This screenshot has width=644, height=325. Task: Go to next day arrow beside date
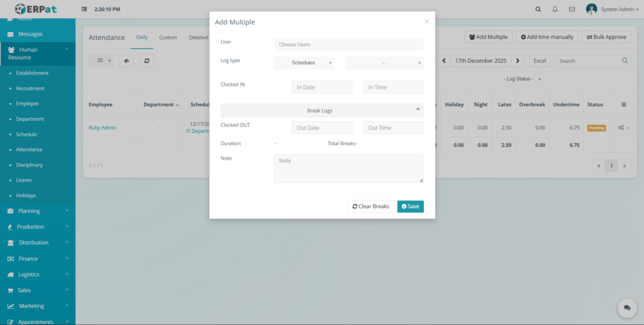coord(518,61)
